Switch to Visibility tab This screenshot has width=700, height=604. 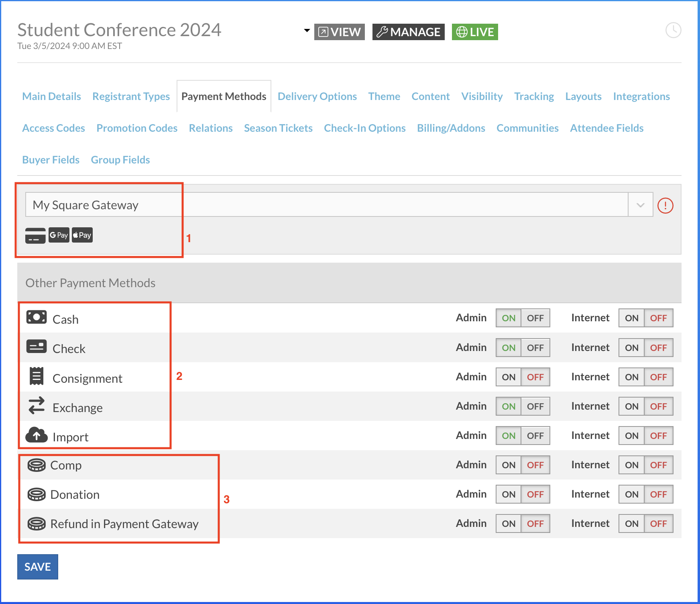click(482, 97)
